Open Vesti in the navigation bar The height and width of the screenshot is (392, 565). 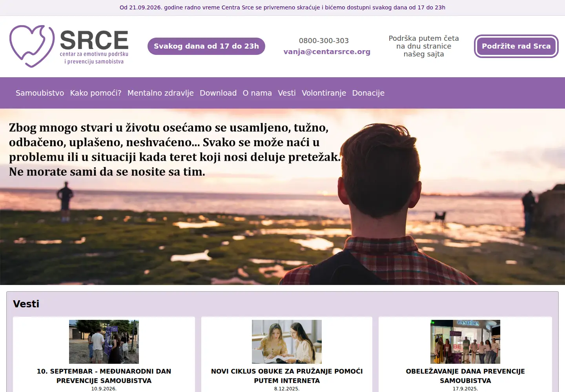pos(287,93)
